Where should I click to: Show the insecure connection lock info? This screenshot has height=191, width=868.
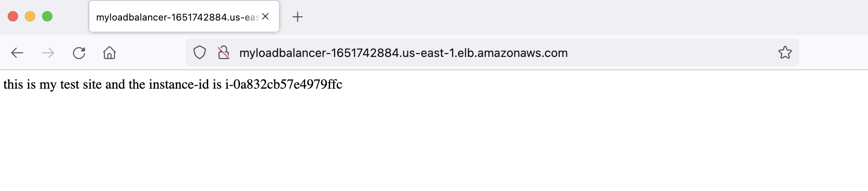223,53
